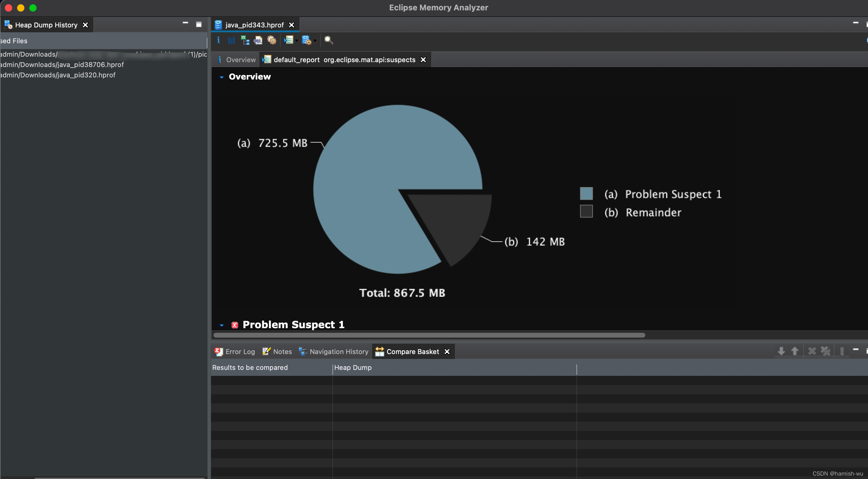Click the Open Query Browser database icon
The height and width of the screenshot is (479, 868).
306,41
